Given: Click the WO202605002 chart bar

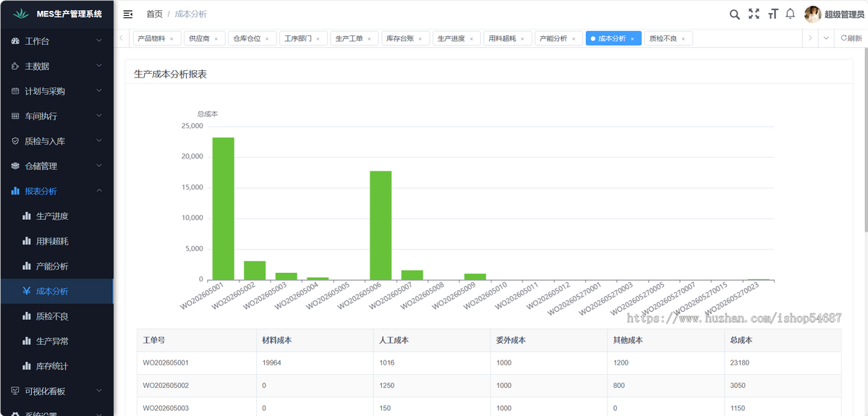Looking at the screenshot, I should pos(255,271).
